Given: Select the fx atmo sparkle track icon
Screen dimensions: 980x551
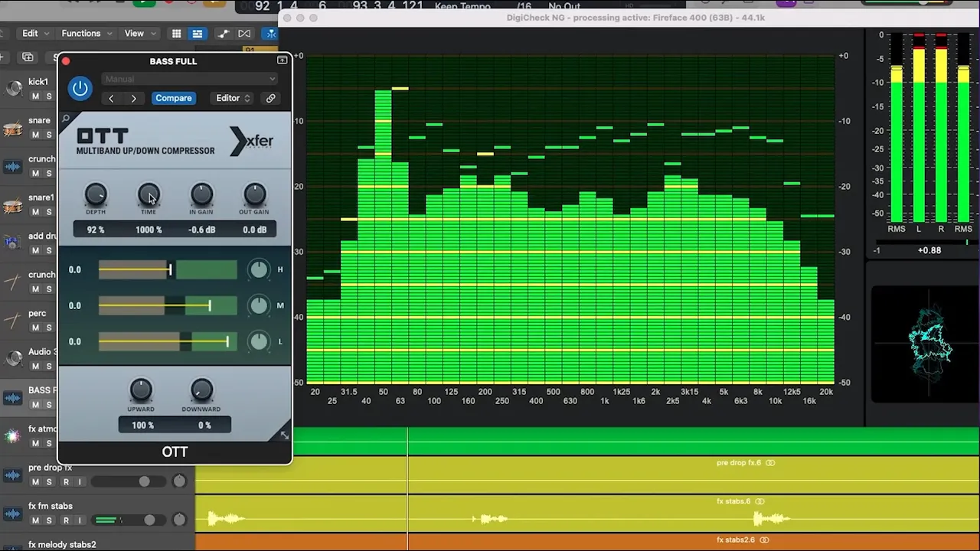Looking at the screenshot, I should (x=12, y=436).
